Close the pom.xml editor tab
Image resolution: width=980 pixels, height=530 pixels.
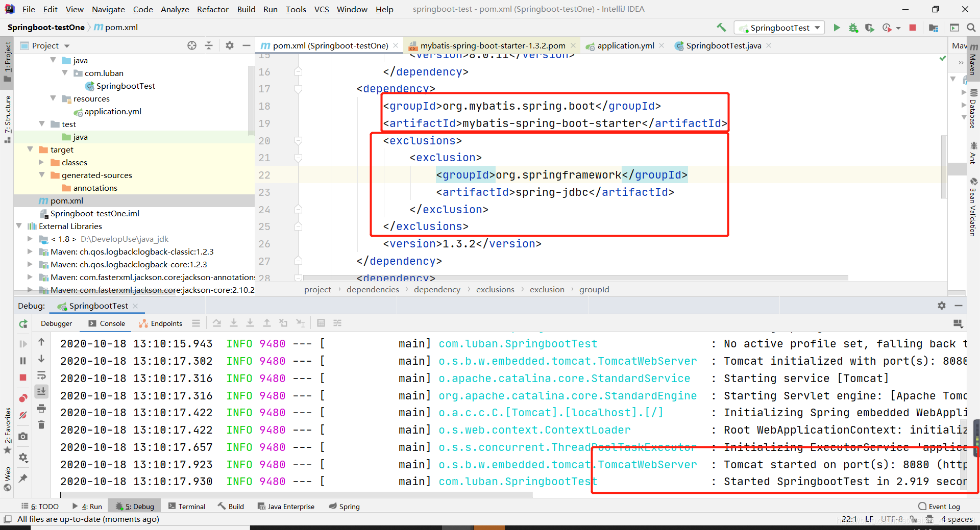pyautogui.click(x=396, y=45)
